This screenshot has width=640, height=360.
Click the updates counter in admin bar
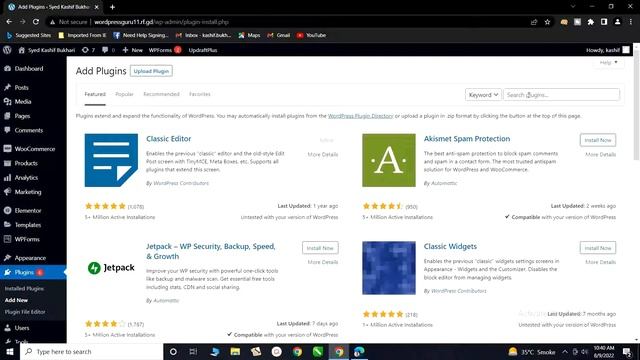[88, 50]
